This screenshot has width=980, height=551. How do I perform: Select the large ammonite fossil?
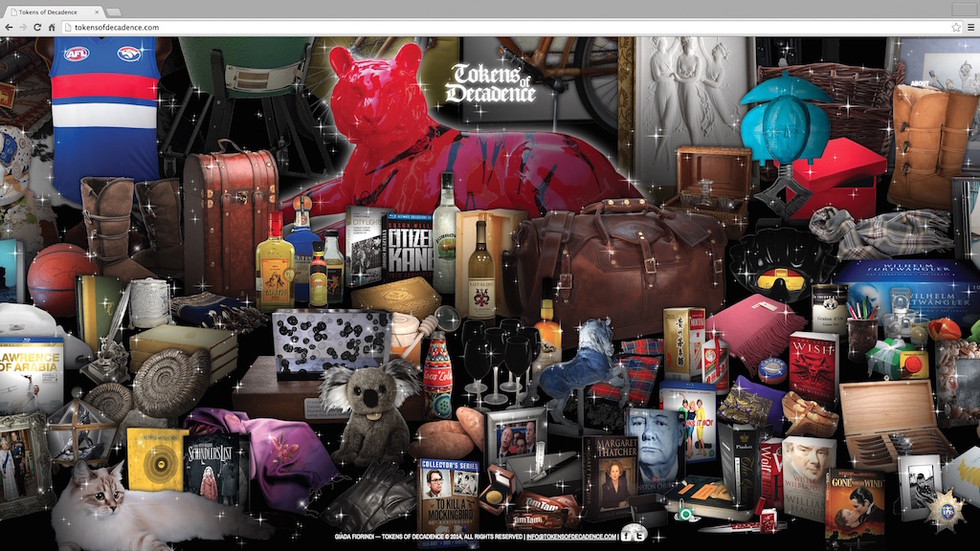[169, 383]
